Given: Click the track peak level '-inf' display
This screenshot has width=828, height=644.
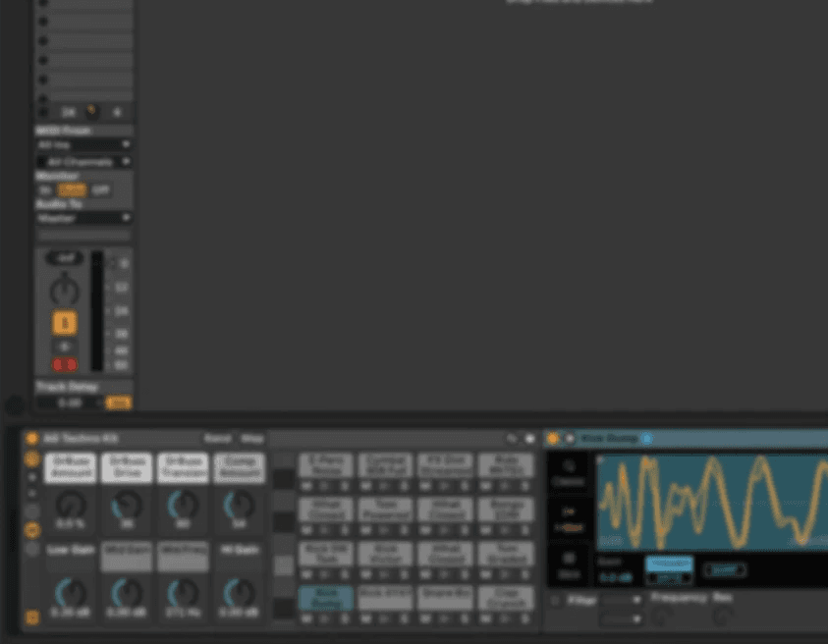Looking at the screenshot, I should click(x=65, y=258).
